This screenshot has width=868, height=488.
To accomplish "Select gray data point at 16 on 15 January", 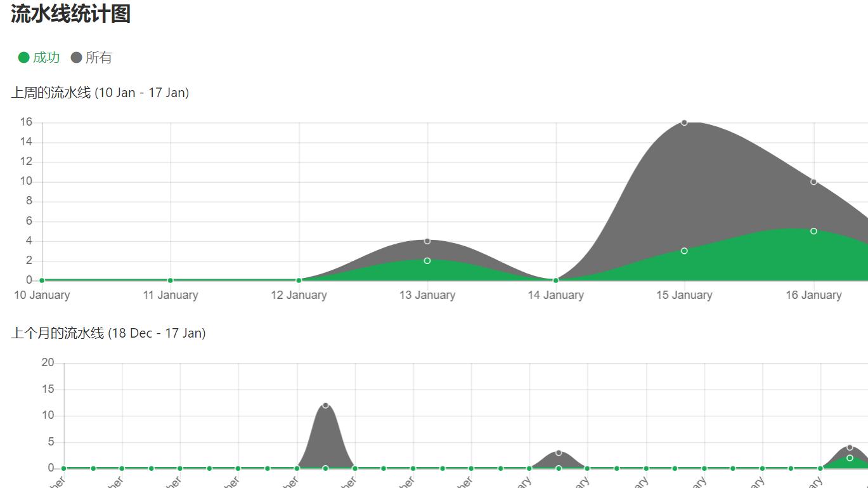I will pos(684,122).
